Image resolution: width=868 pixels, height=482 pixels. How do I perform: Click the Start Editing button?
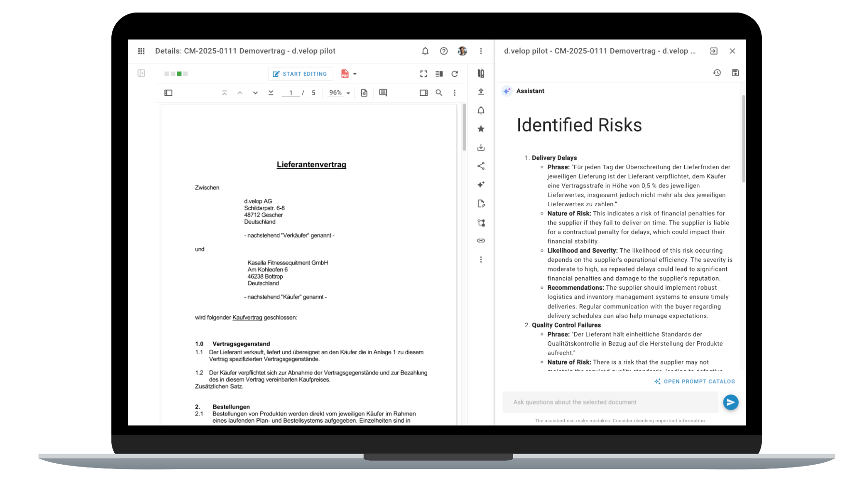pyautogui.click(x=300, y=74)
